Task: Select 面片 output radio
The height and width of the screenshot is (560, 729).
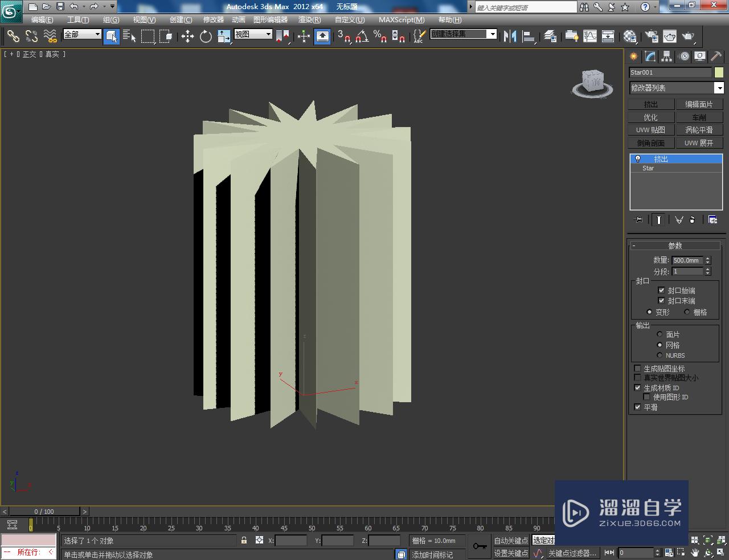Action: pyautogui.click(x=660, y=334)
